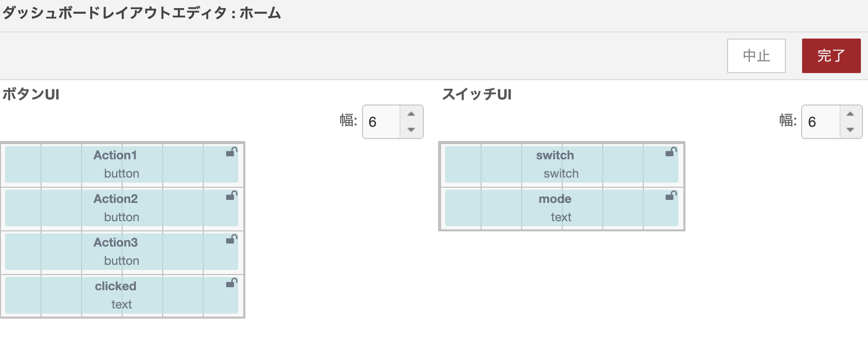The image size is (868, 344).
Task: Increase ボタンUI group width with up arrow
Action: click(x=411, y=114)
